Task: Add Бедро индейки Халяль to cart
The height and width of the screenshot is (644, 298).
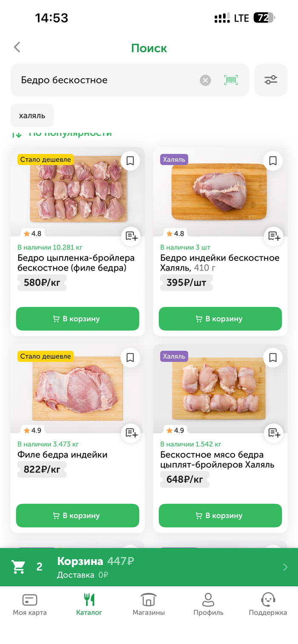Action: tap(220, 319)
